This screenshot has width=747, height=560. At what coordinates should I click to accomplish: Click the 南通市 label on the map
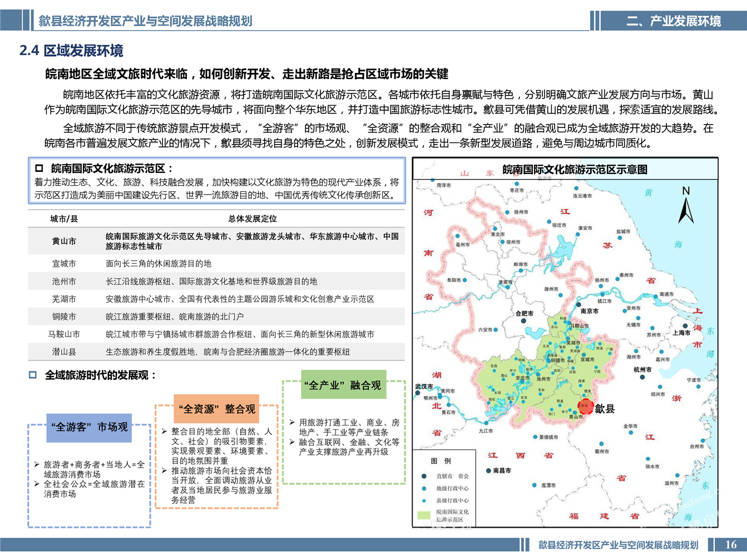(666, 294)
